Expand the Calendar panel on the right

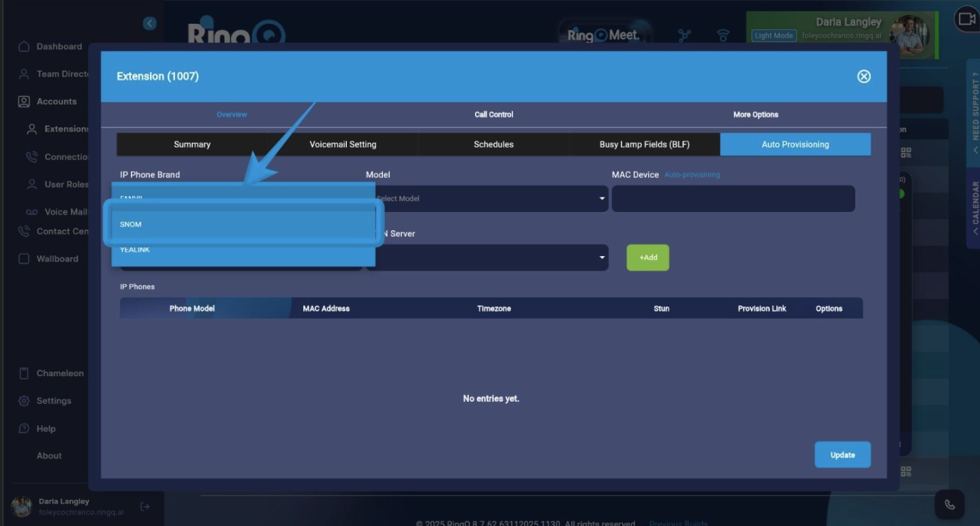click(974, 201)
